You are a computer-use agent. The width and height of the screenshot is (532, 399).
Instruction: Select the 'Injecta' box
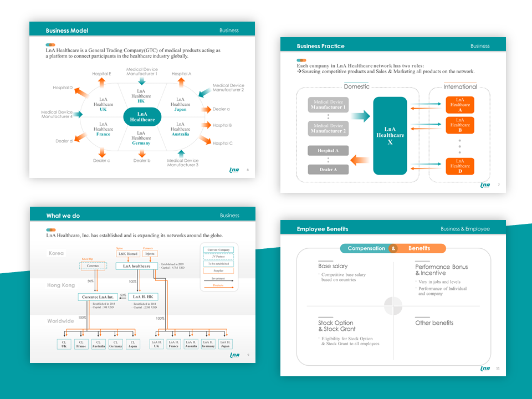(150, 254)
